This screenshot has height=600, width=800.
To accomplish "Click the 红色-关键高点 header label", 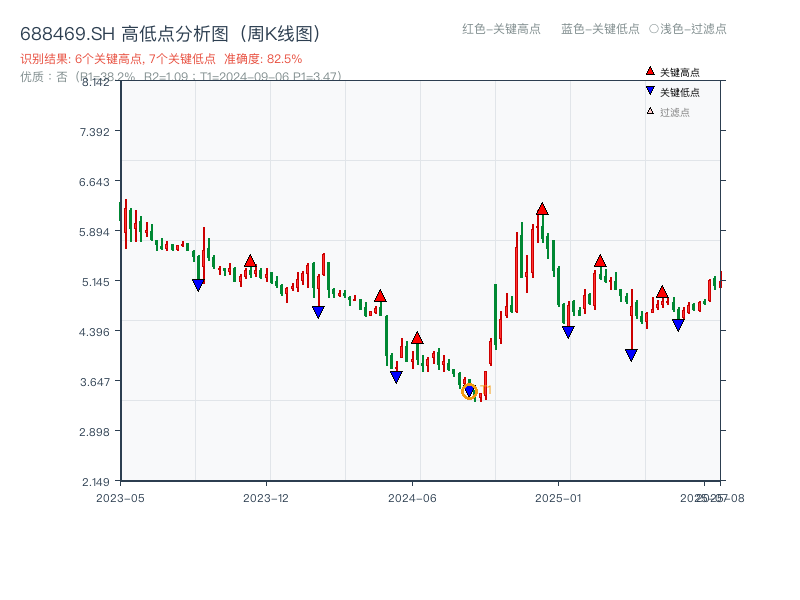I will point(501,29).
